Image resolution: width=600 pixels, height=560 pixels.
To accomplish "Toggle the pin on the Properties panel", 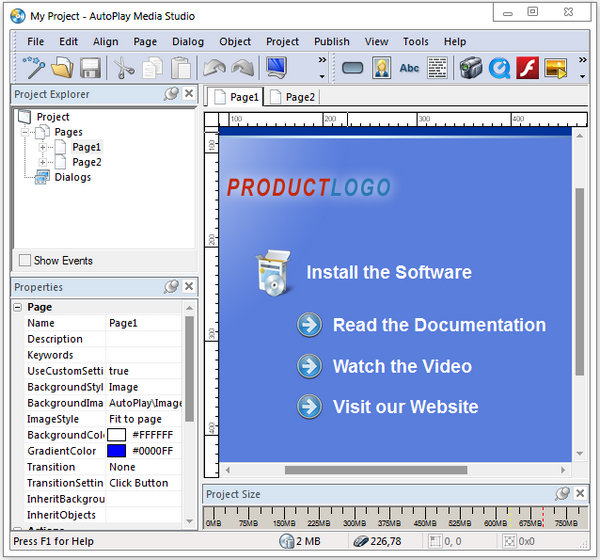I will tap(171, 287).
